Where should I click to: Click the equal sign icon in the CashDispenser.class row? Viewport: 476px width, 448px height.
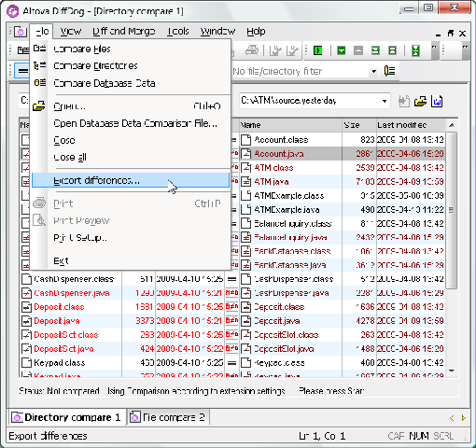click(x=231, y=279)
